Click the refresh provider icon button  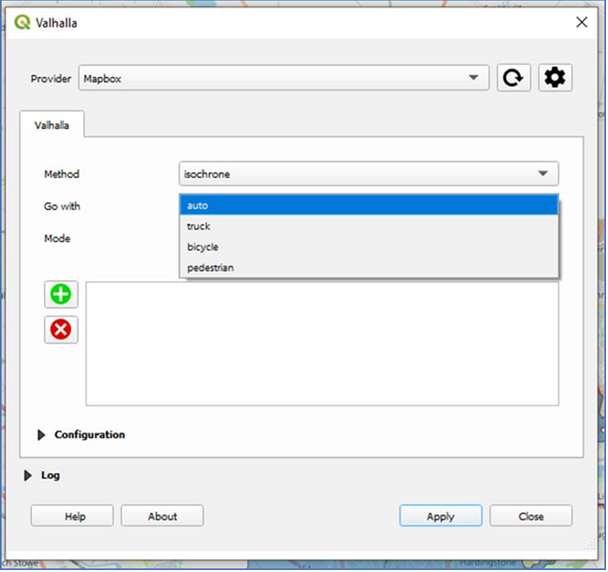coord(514,78)
